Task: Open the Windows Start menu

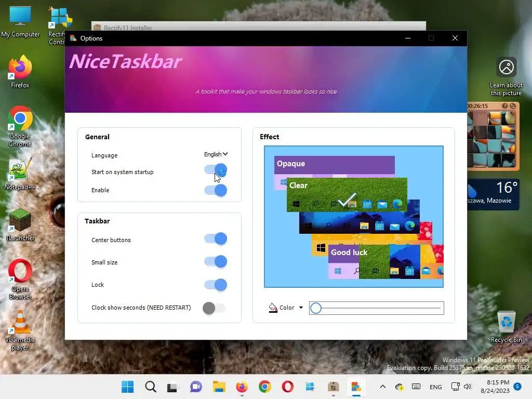Action: [x=128, y=387]
